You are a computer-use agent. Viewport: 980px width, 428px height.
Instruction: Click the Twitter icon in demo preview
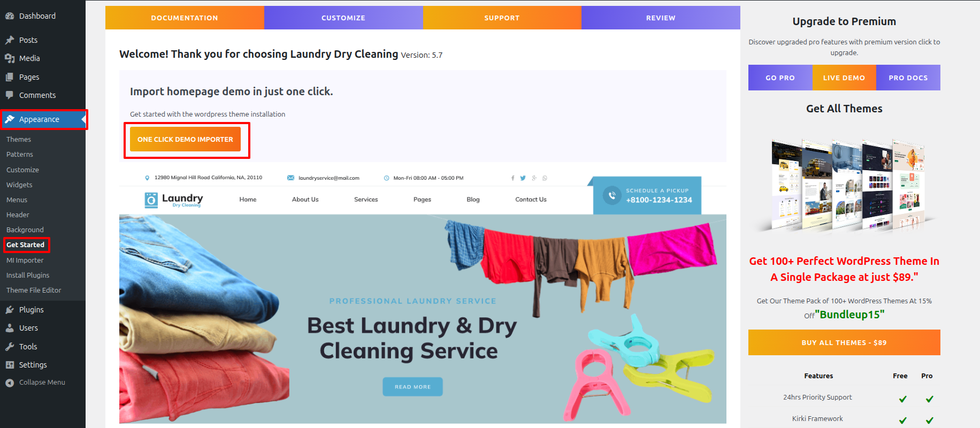(x=523, y=178)
